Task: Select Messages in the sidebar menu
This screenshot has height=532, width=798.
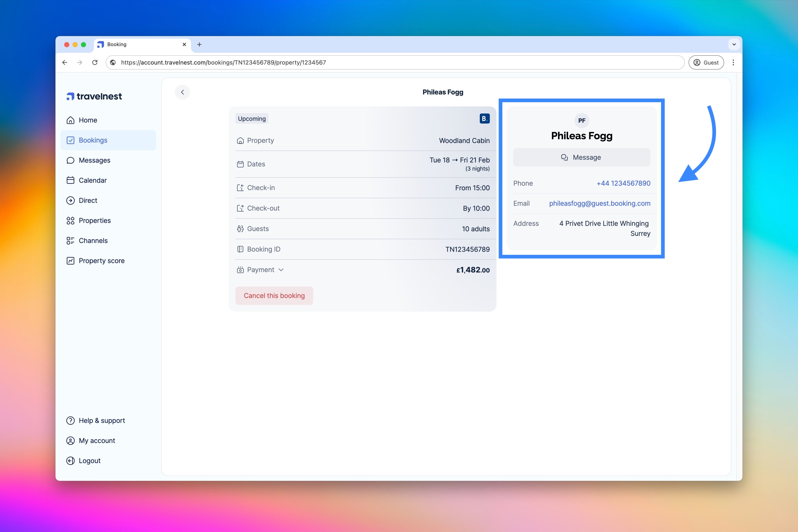Action: tap(94, 160)
